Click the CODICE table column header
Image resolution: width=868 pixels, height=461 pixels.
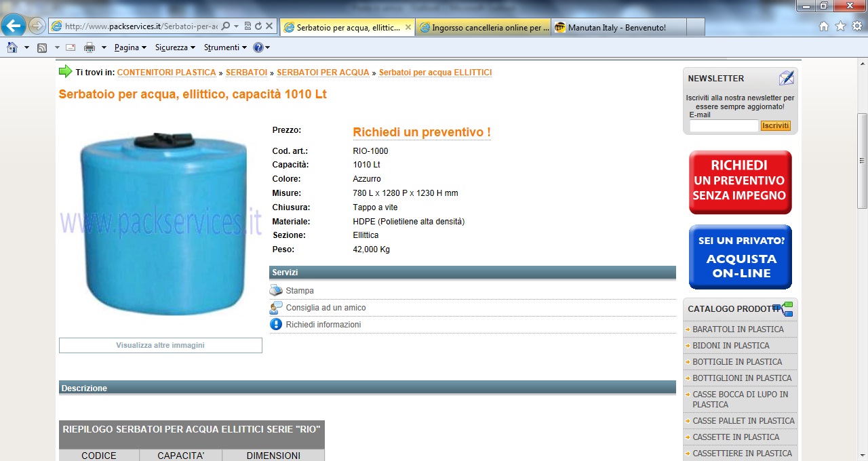99,456
